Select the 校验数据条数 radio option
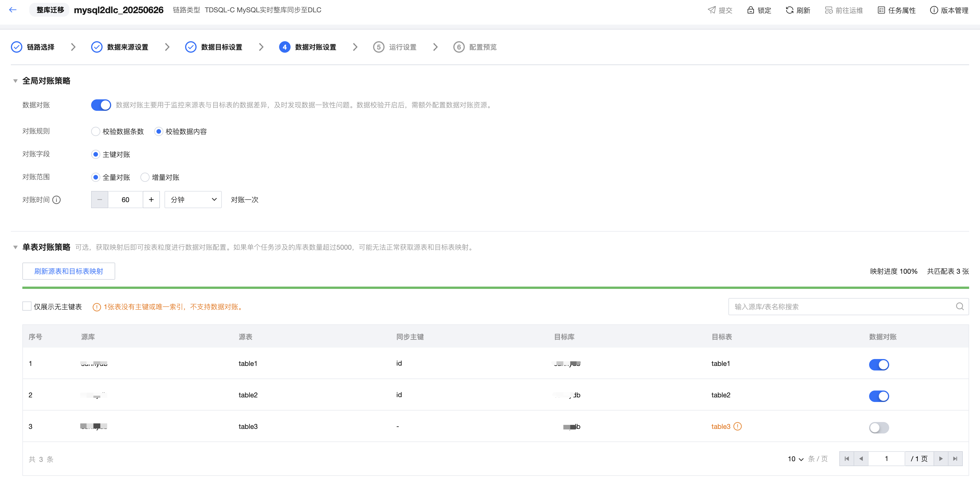Viewport: 980px width, 485px height. (96, 131)
